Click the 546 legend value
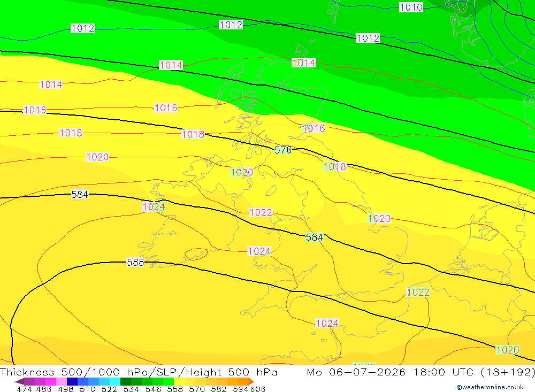Screen dimensions: 535x392 click(x=153, y=389)
